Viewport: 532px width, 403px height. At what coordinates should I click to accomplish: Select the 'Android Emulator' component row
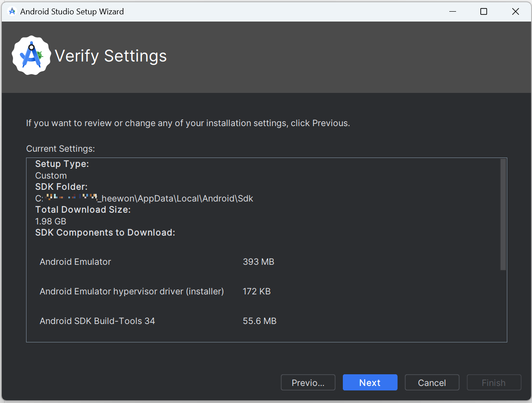(x=157, y=262)
